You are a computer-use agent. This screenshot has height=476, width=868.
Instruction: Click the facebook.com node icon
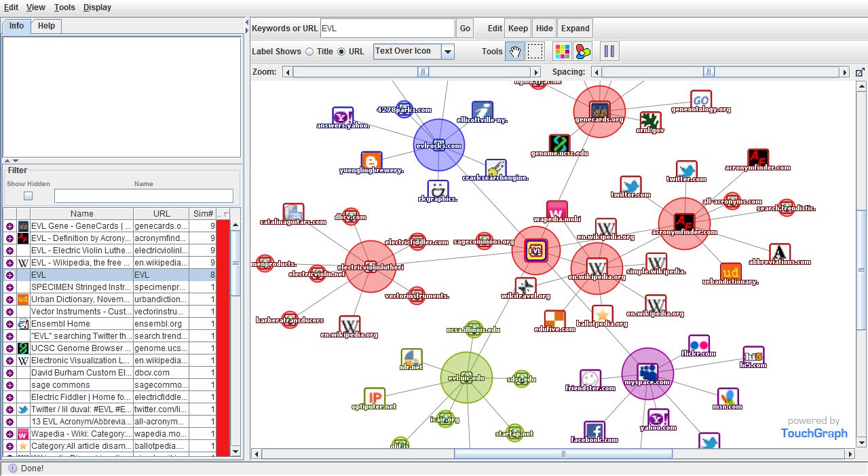point(595,431)
